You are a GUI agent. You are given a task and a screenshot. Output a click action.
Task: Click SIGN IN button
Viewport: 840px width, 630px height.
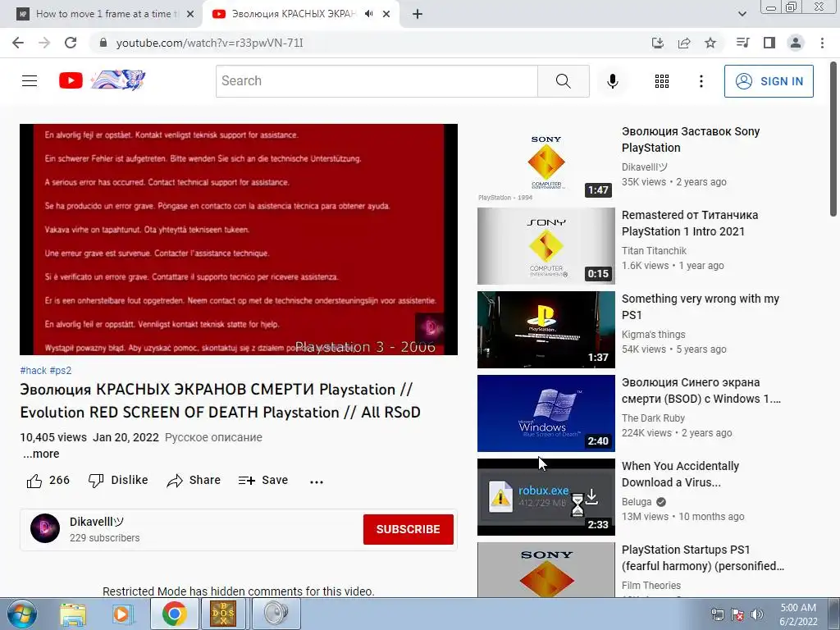tap(769, 81)
